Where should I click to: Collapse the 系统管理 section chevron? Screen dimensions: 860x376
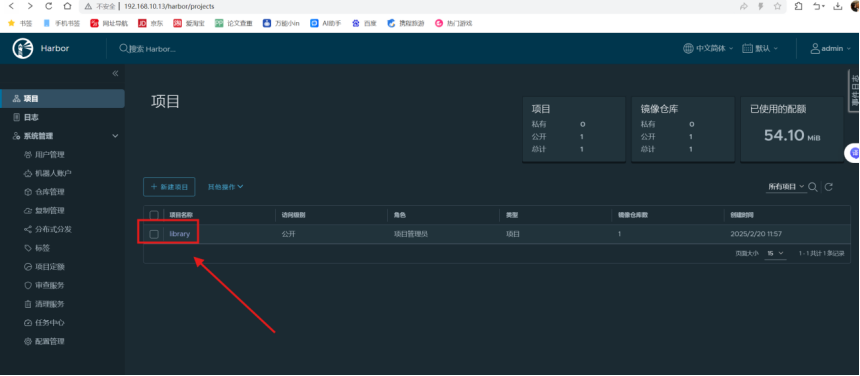coord(115,136)
